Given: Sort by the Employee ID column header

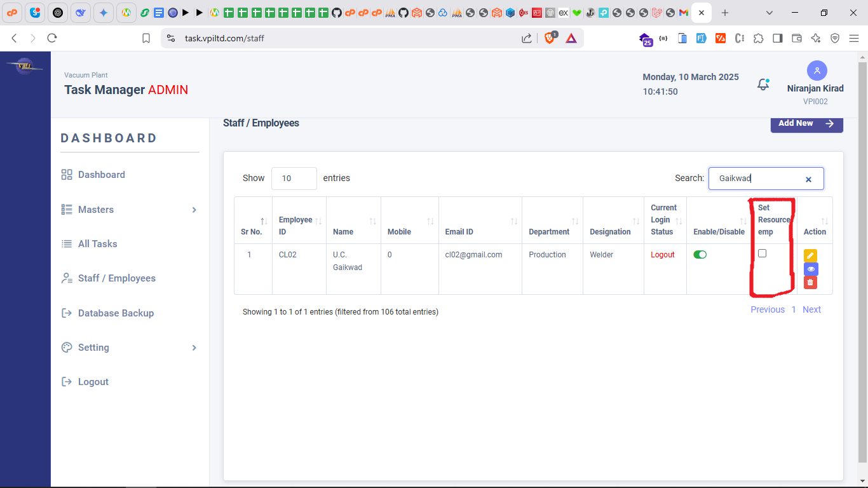Looking at the screenshot, I should pos(299,220).
